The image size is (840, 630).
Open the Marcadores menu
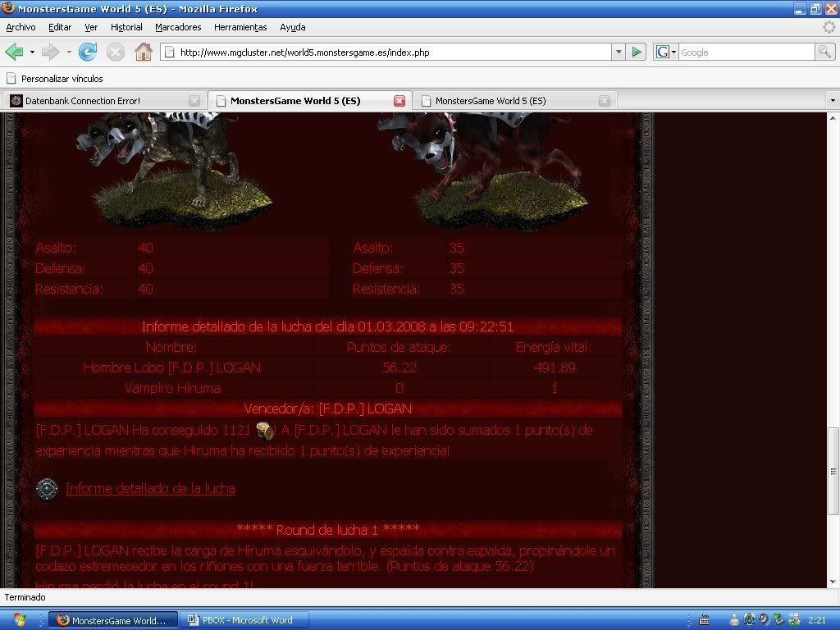point(178,27)
